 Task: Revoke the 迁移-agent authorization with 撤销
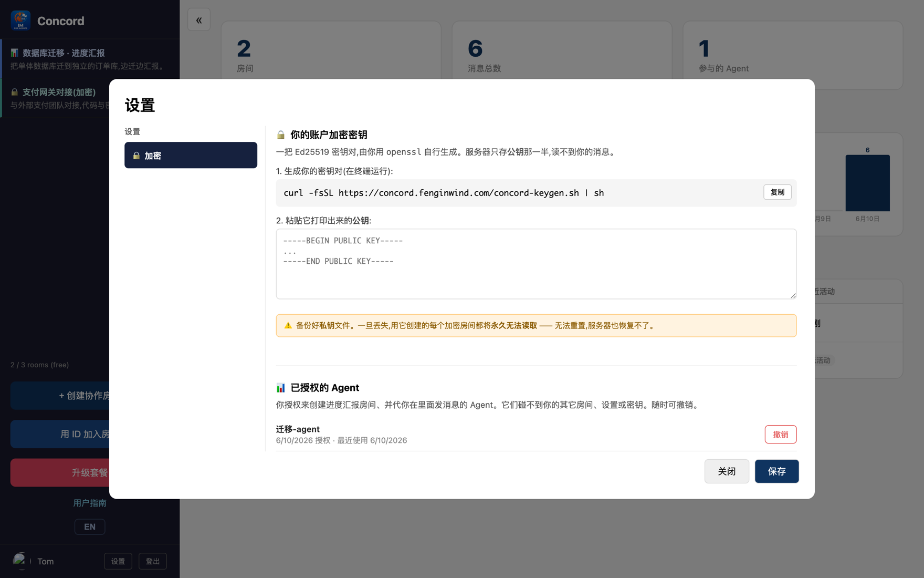point(780,435)
